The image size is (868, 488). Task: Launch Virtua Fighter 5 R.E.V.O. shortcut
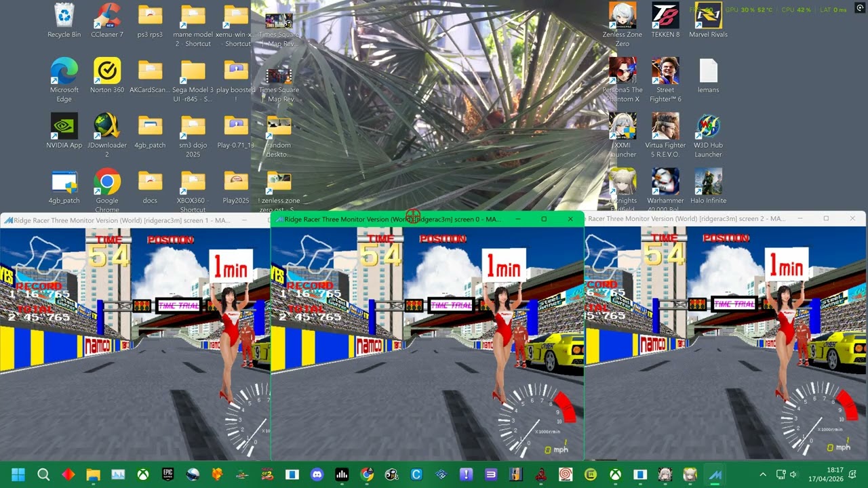coord(665,136)
